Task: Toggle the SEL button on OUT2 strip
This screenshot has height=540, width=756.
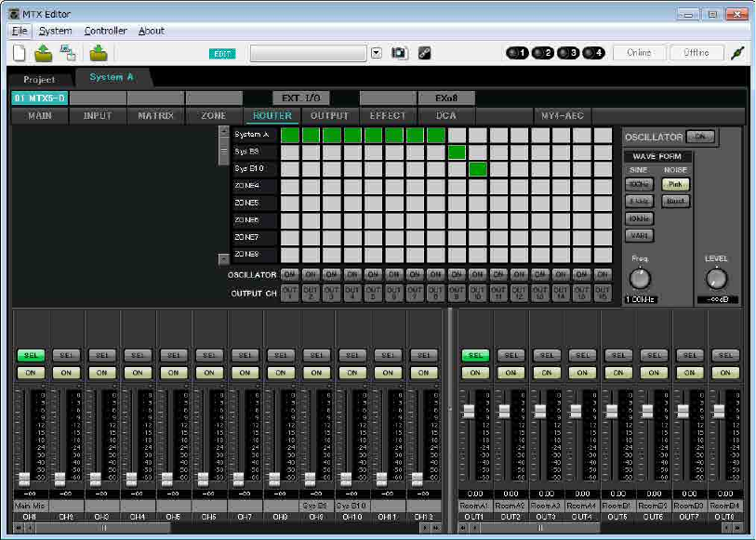Action: coord(510,355)
